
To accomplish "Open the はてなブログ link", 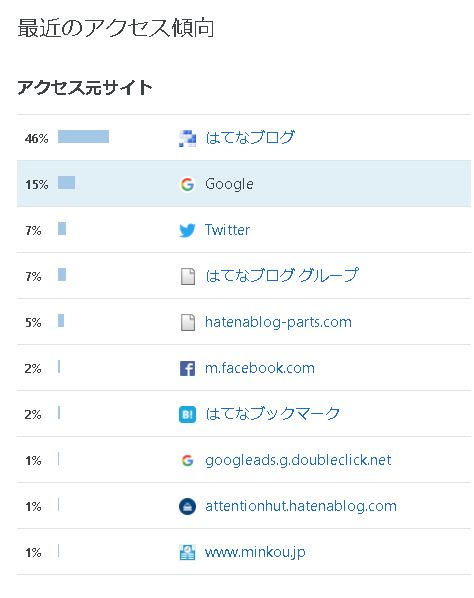I will coord(250,138).
